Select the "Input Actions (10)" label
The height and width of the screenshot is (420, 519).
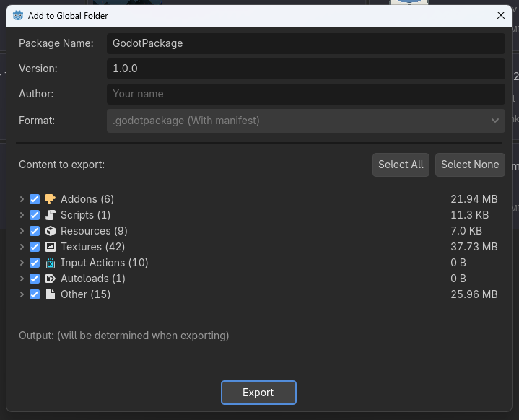104,263
